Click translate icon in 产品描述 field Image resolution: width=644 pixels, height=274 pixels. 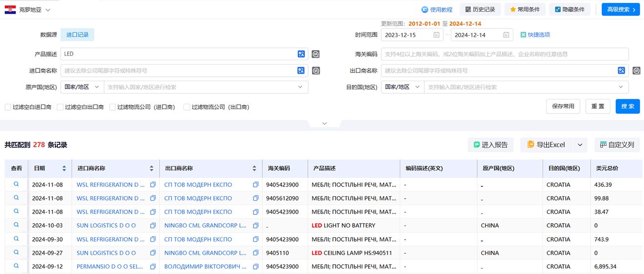301,54
